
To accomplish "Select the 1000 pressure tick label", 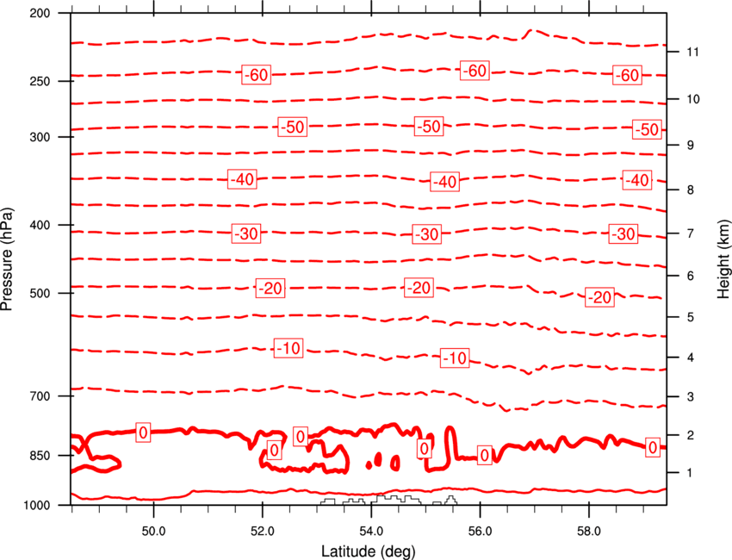I will click(x=36, y=506).
